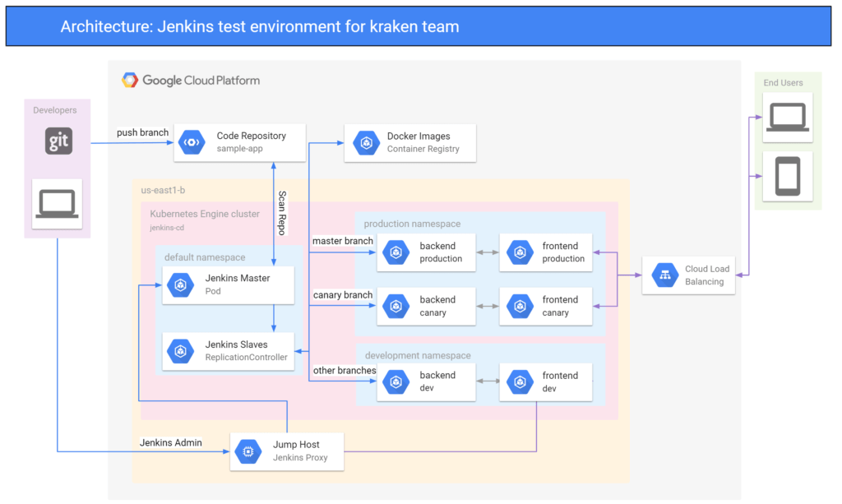
Task: Click the 'Developers' group label
Action: (55, 110)
